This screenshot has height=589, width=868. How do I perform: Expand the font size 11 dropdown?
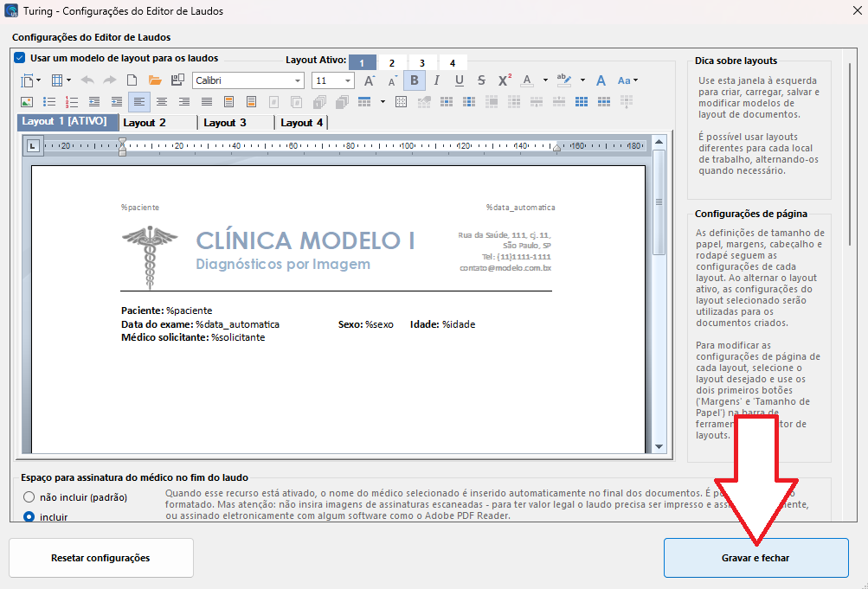click(348, 80)
